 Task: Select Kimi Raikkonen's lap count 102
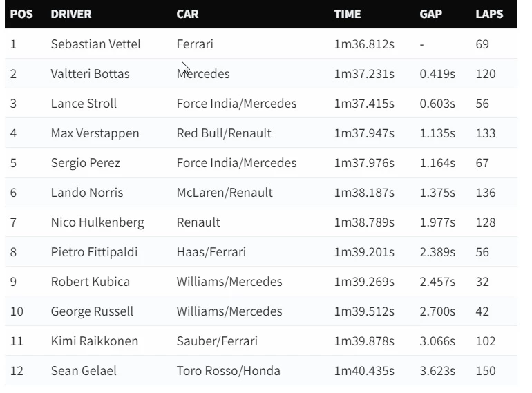(x=486, y=341)
